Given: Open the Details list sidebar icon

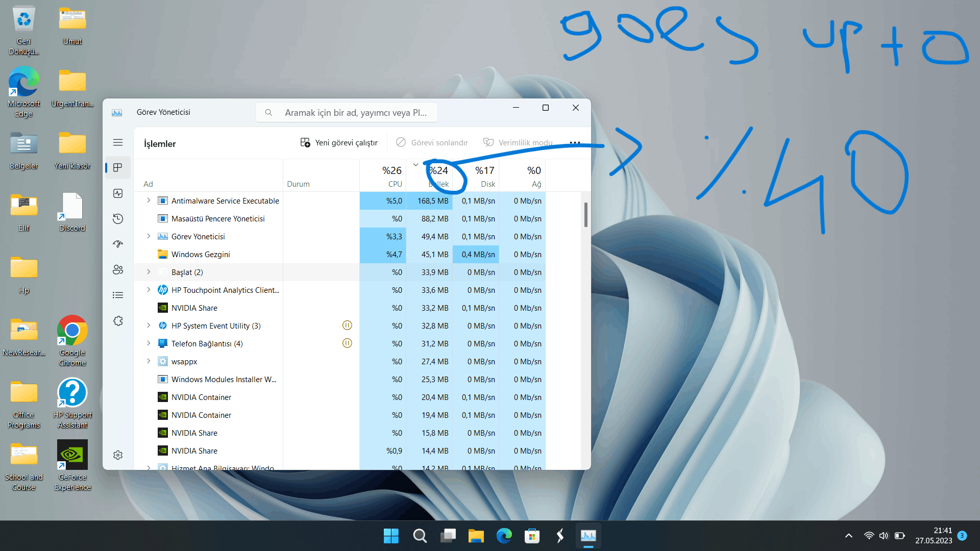Looking at the screenshot, I should tap(118, 295).
